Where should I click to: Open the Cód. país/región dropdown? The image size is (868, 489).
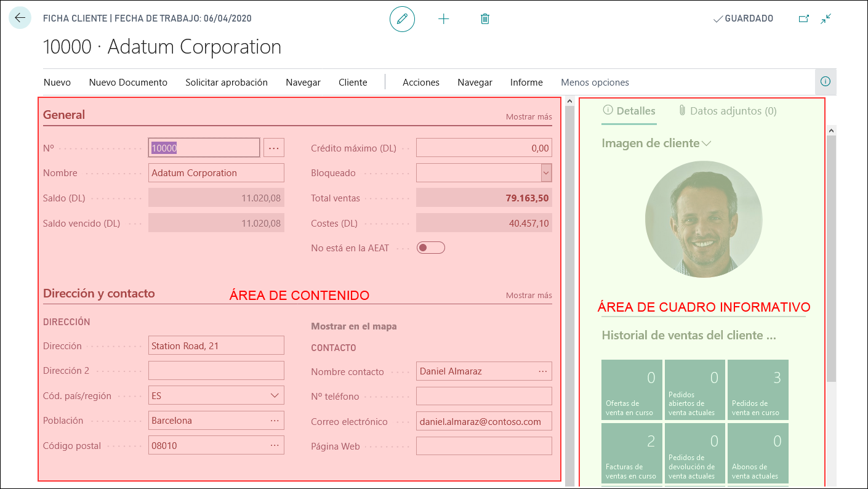(x=275, y=395)
